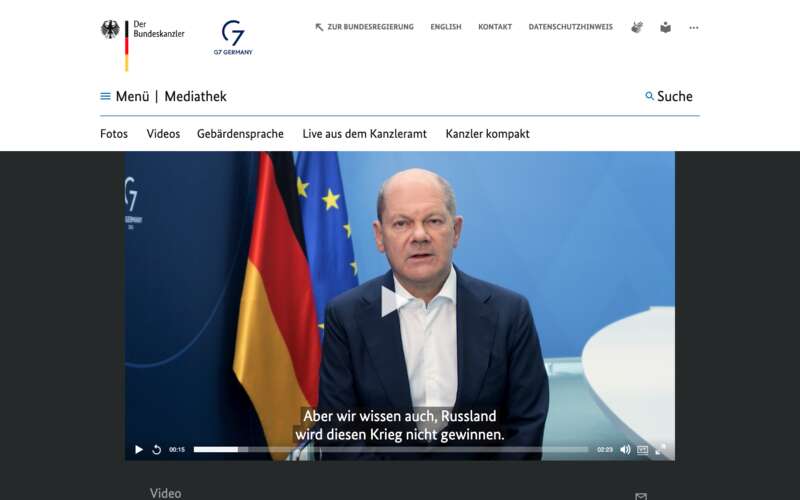Enter fullscreen with the expand icon
This screenshot has width=800, height=500.
point(660,449)
